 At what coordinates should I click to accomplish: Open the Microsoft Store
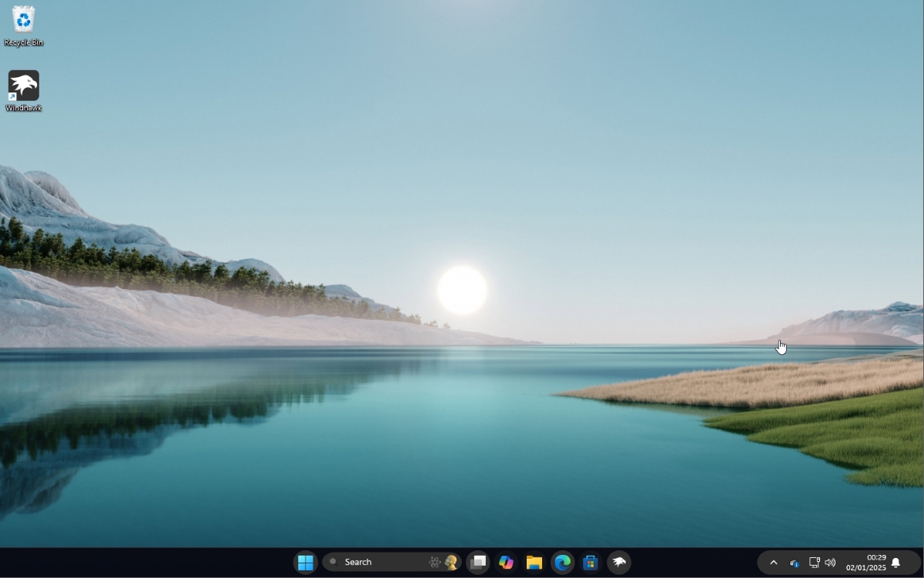590,562
